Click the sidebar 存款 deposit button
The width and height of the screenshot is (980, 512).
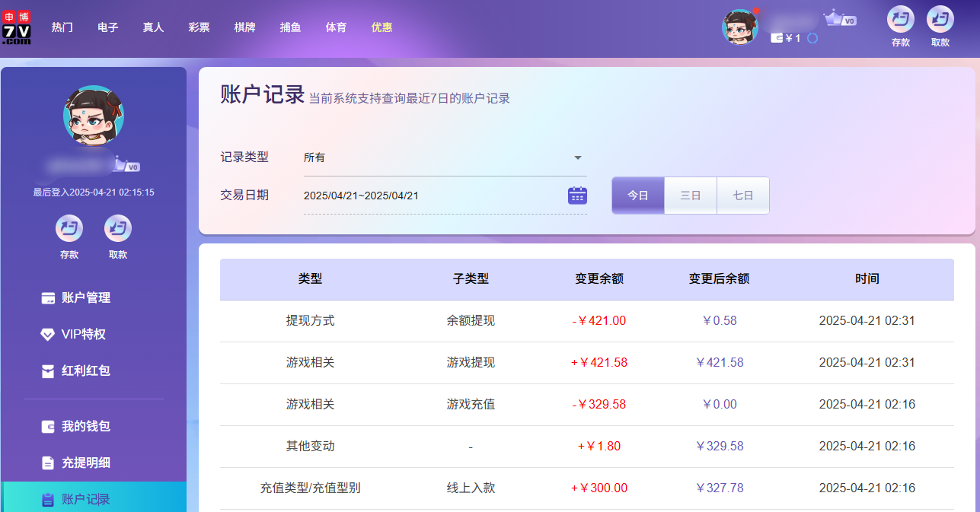pyautogui.click(x=69, y=228)
